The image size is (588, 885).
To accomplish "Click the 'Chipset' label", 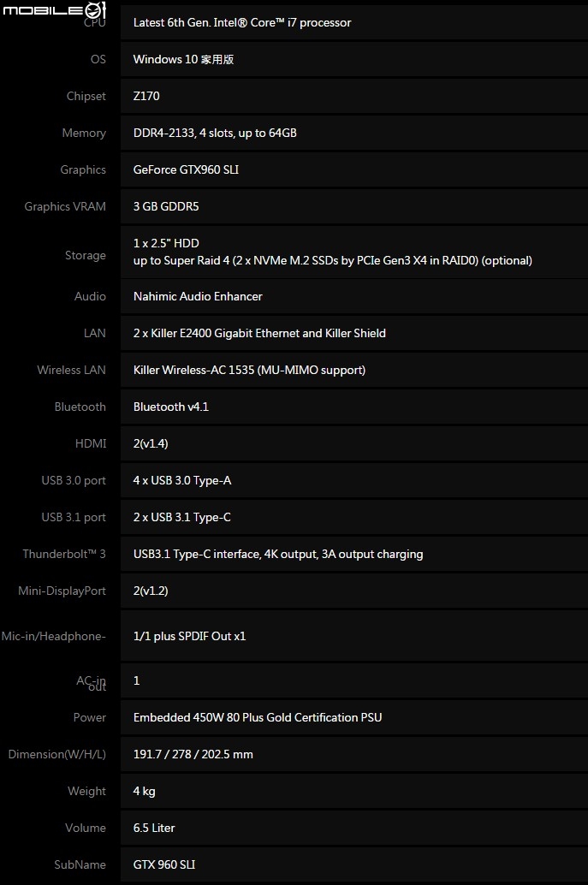I will coord(86,96).
